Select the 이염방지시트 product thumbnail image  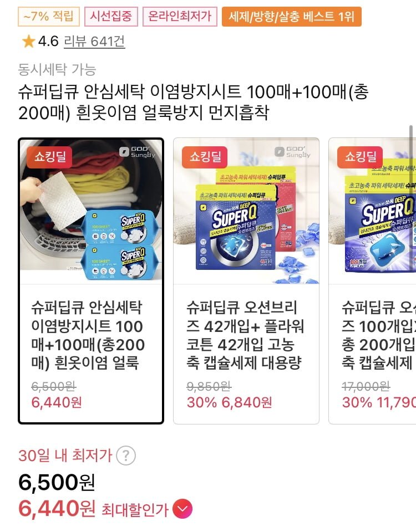click(x=91, y=211)
